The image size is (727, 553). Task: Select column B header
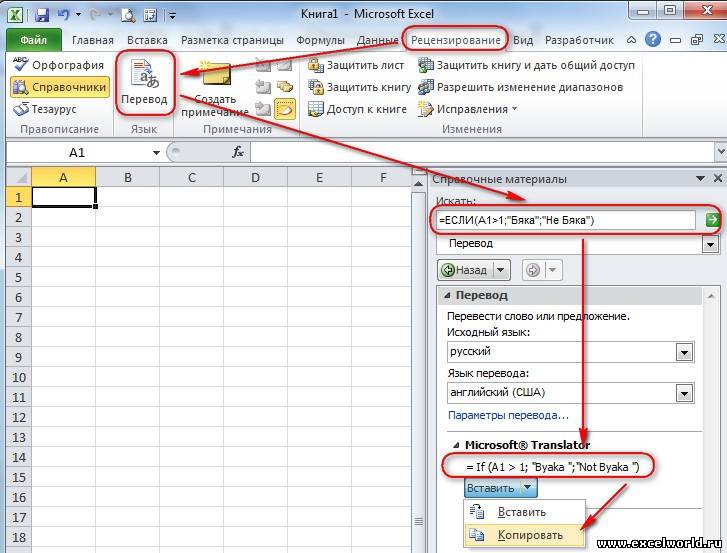tap(128, 177)
